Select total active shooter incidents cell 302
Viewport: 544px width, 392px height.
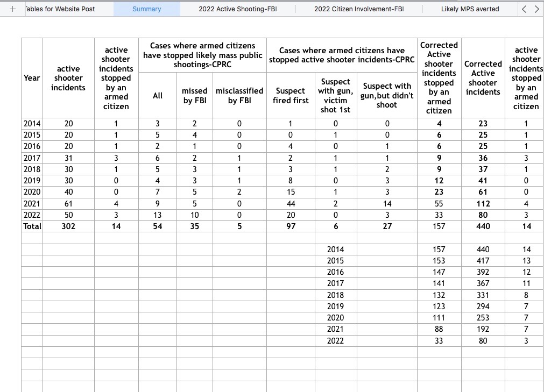(68, 226)
